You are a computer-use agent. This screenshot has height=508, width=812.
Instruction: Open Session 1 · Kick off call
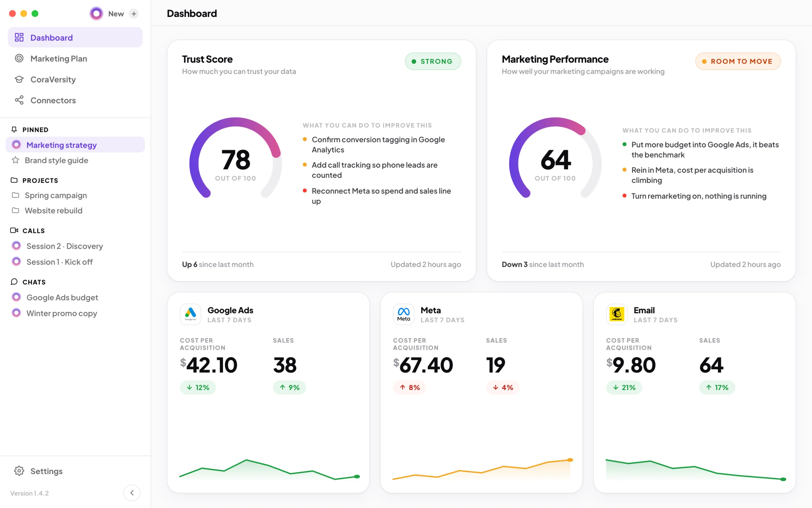pyautogui.click(x=75, y=262)
